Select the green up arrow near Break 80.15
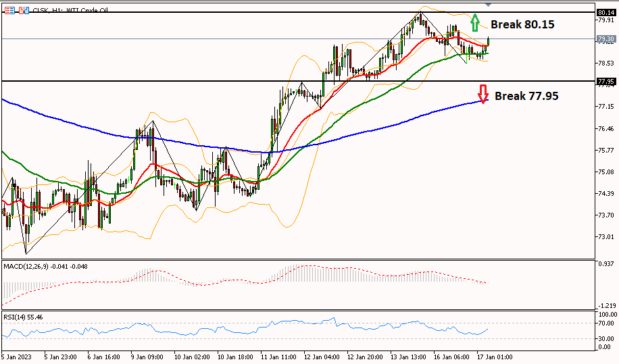This screenshot has width=619, height=364. [476, 22]
